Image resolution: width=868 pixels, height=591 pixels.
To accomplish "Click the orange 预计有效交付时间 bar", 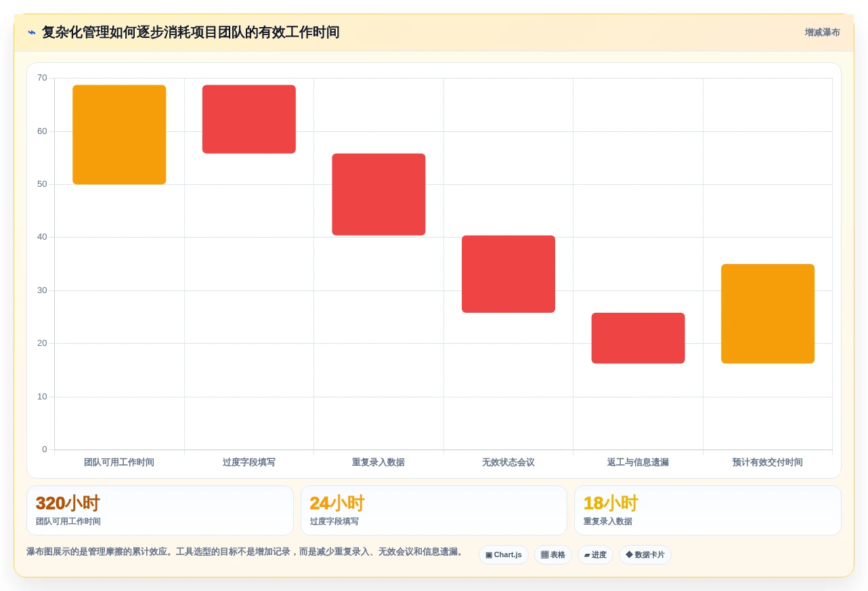I will point(768,313).
